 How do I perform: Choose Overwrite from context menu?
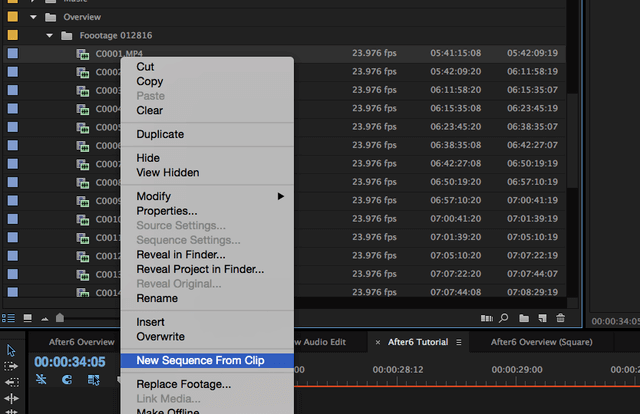coord(207,336)
